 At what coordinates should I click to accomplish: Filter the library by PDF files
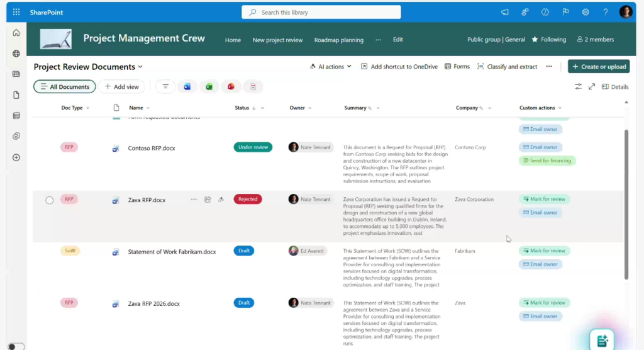(x=253, y=87)
